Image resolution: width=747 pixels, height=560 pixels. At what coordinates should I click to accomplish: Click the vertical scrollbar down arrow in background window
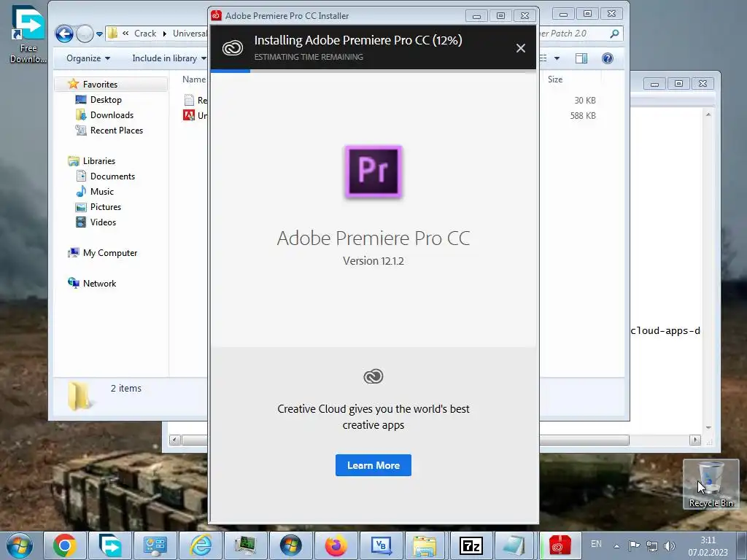(x=708, y=427)
